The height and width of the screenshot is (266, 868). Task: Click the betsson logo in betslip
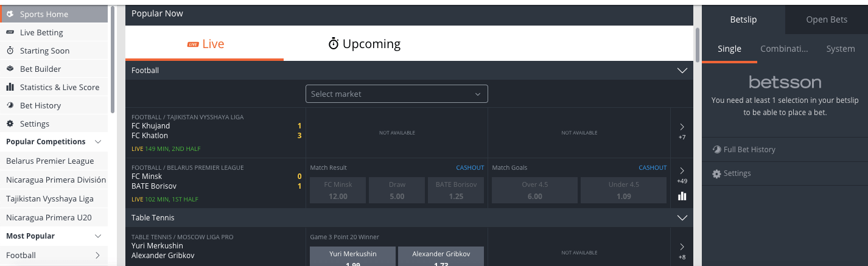pyautogui.click(x=785, y=82)
